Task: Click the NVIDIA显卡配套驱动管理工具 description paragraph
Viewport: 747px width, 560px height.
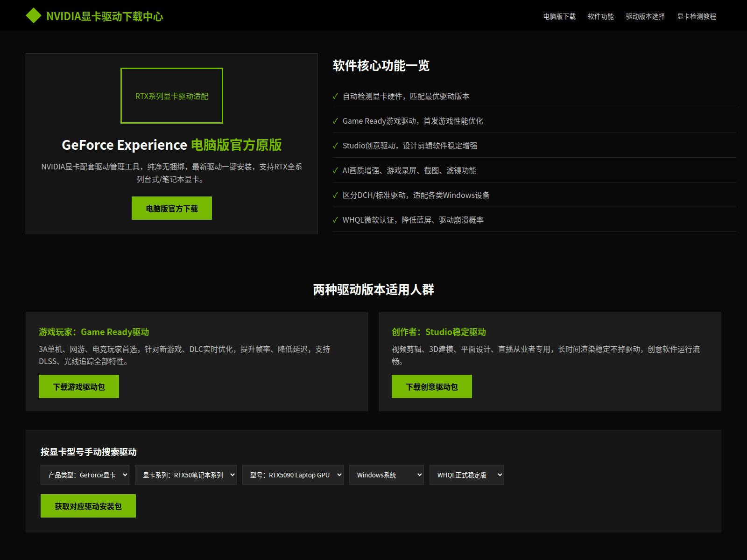Action: (x=172, y=173)
